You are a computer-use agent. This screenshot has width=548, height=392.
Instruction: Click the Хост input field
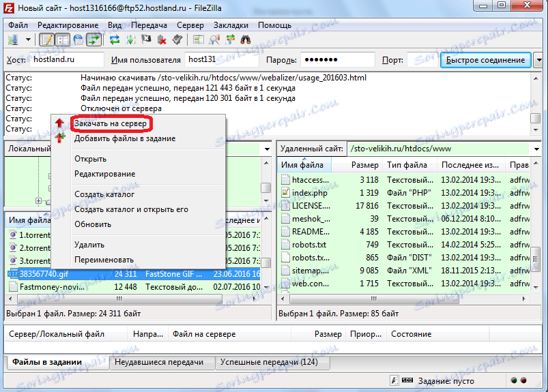66,60
